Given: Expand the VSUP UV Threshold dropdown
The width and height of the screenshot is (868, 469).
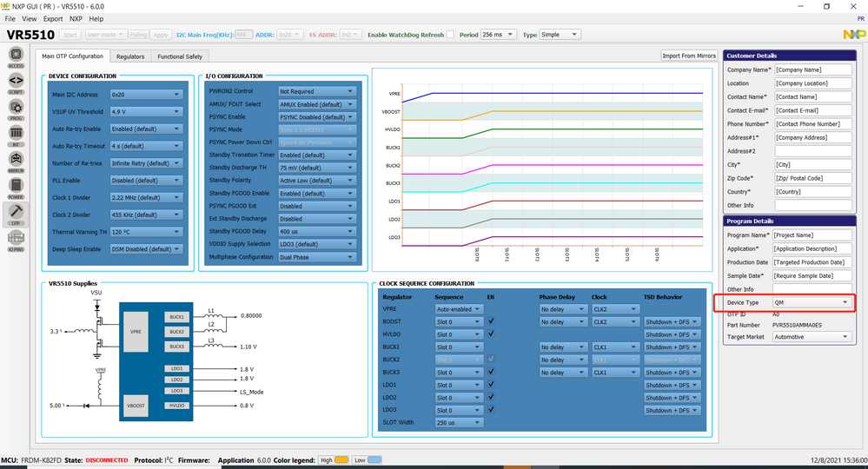Looking at the screenshot, I should [145, 112].
